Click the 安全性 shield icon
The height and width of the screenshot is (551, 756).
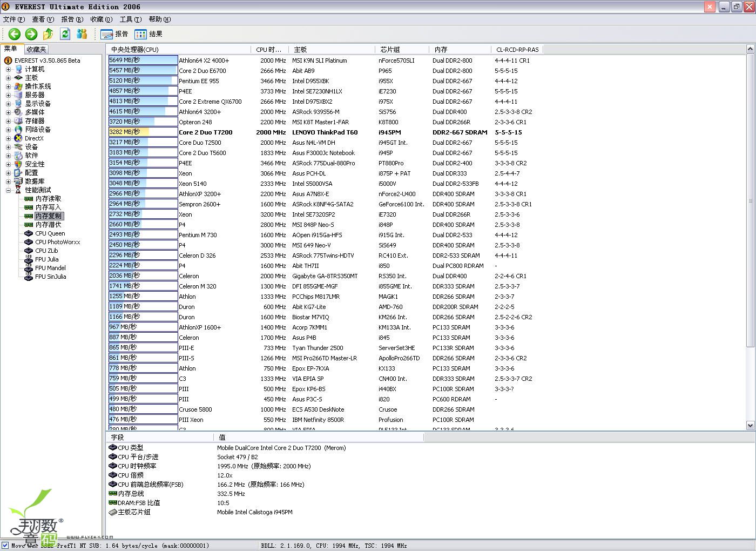tap(18, 164)
